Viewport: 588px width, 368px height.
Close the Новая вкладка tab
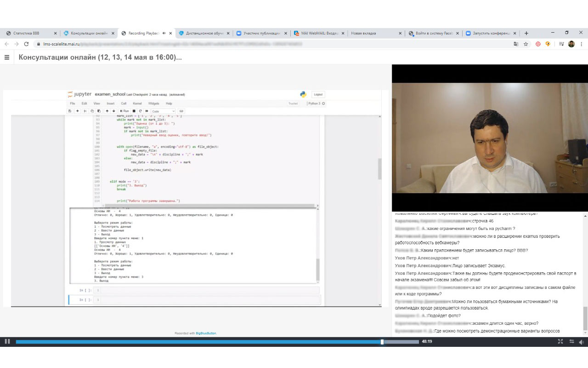coord(400,33)
